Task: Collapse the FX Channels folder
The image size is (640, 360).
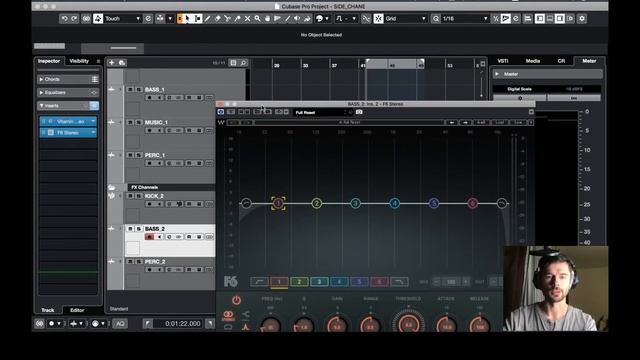Action: pos(111,187)
